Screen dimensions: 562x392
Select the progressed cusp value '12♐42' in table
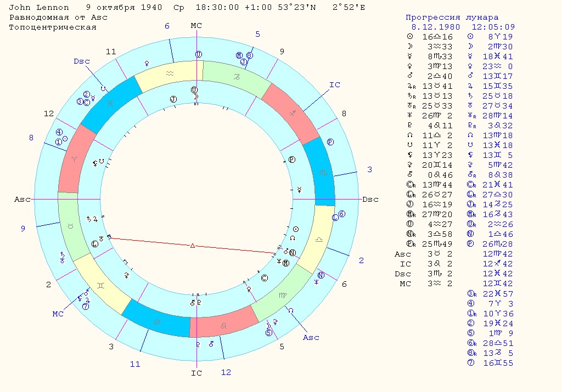click(498, 264)
